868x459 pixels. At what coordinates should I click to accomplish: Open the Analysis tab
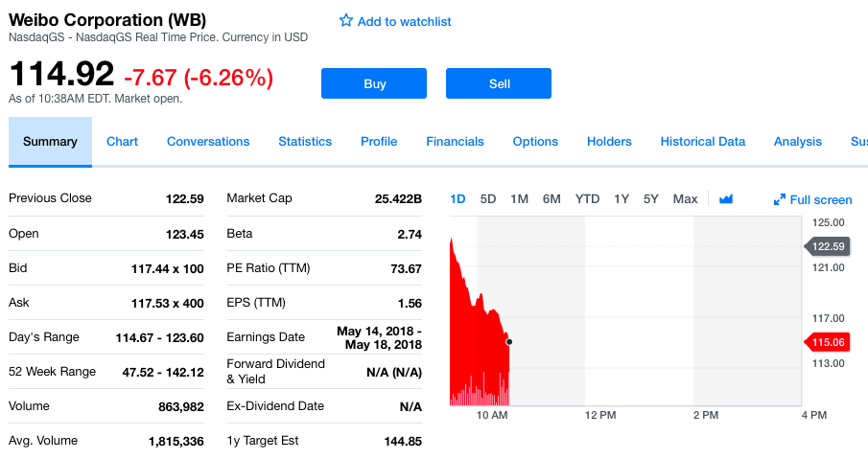[797, 142]
